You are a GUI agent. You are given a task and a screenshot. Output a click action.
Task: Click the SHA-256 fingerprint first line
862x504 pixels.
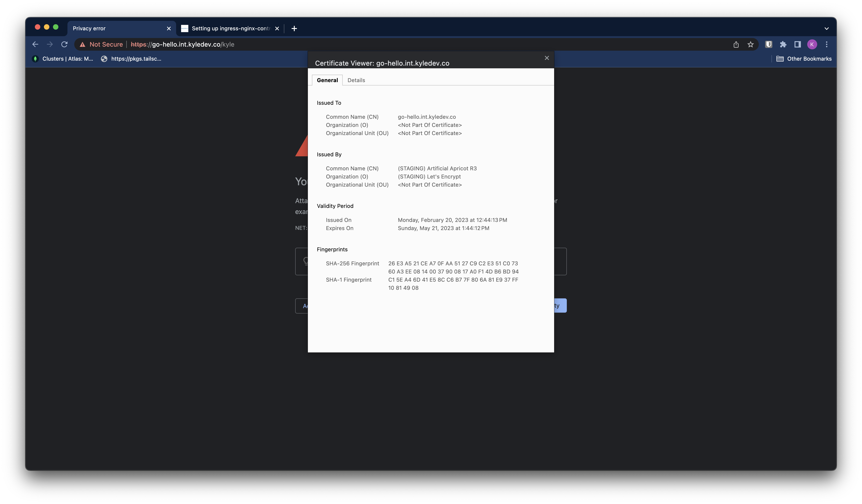[x=453, y=264]
